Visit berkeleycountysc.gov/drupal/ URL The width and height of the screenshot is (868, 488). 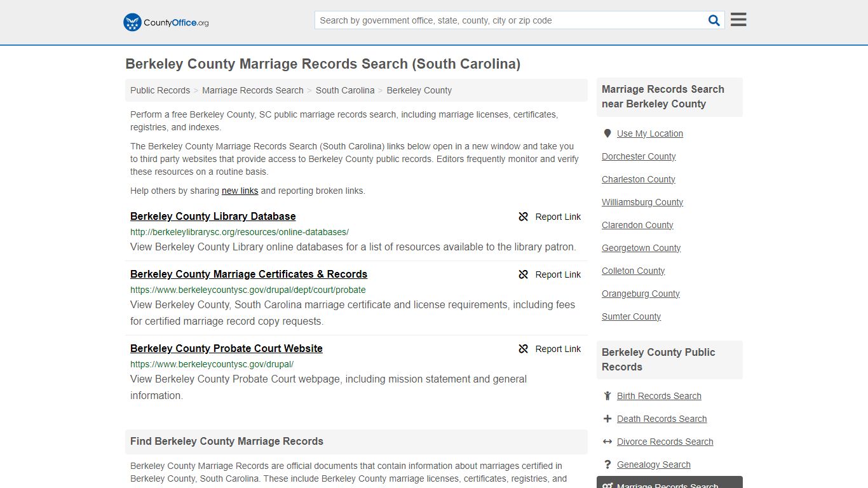coord(212,364)
